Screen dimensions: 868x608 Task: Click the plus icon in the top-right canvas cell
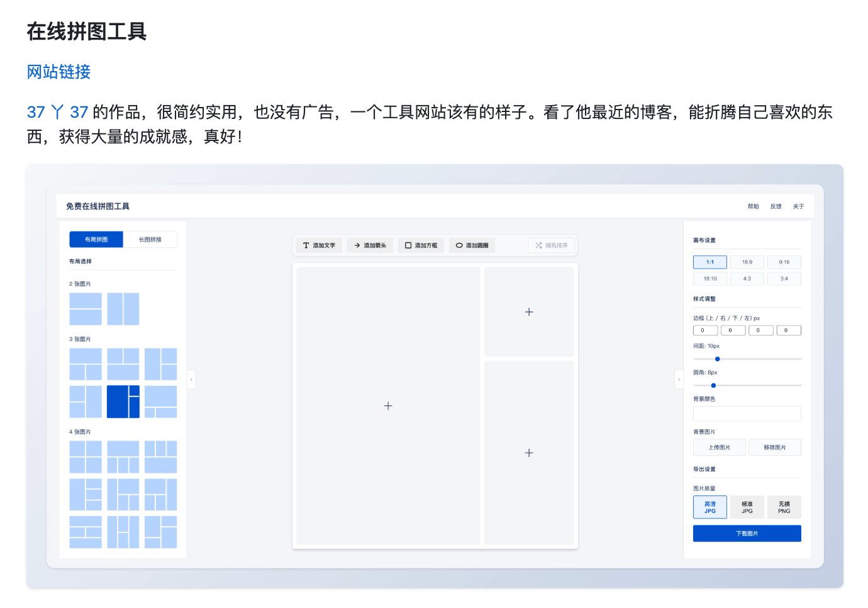(529, 312)
